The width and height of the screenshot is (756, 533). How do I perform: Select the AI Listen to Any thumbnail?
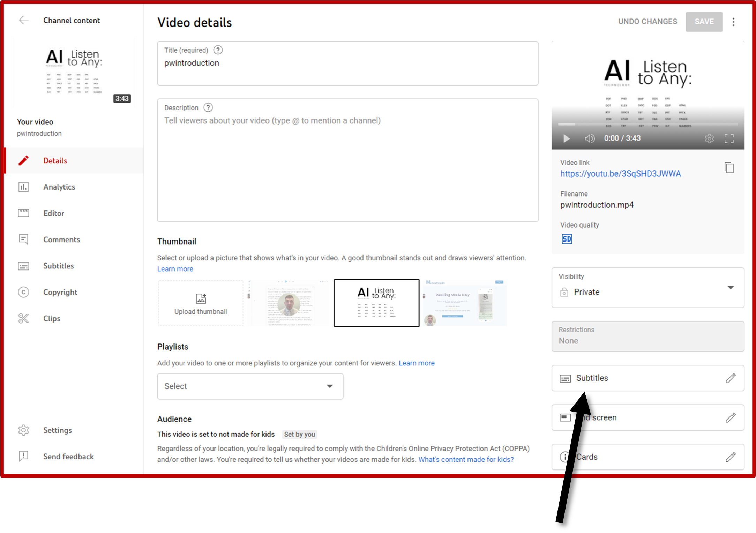coord(376,303)
